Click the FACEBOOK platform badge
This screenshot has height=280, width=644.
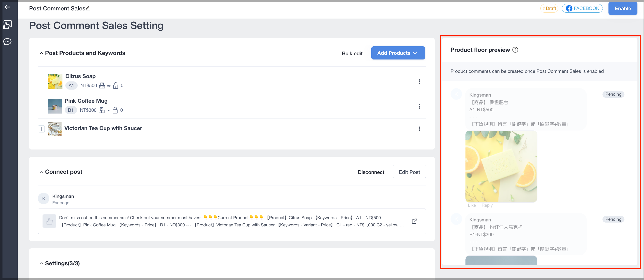(x=582, y=8)
